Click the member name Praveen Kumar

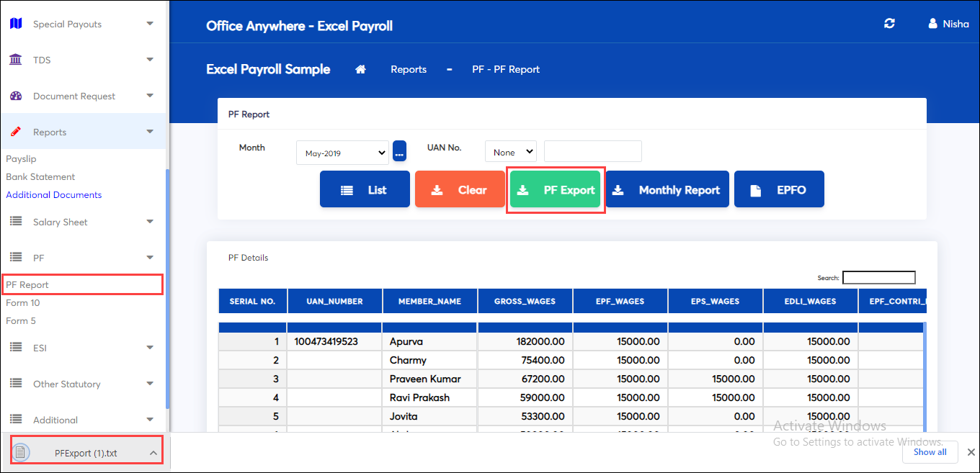click(x=425, y=379)
